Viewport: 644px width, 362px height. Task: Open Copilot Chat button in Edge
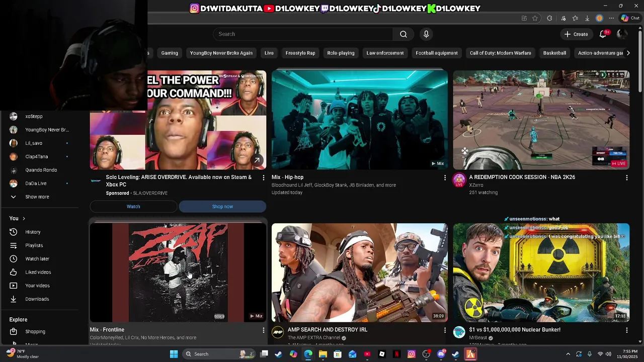point(630,18)
